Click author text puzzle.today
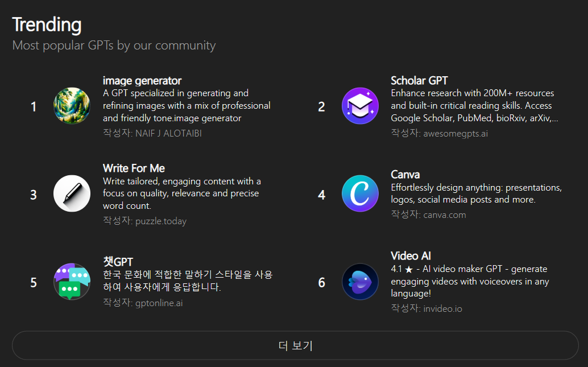Screen dimensions: 588x367 tap(161, 221)
